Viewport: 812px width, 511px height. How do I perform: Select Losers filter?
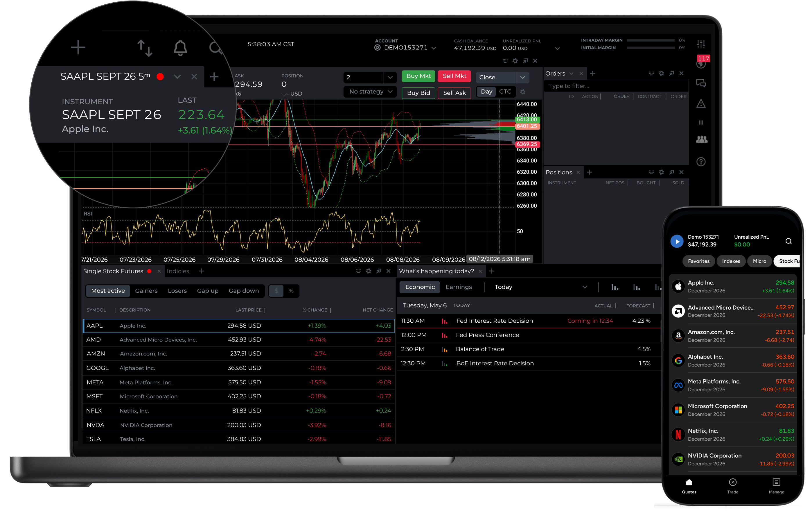[177, 291]
